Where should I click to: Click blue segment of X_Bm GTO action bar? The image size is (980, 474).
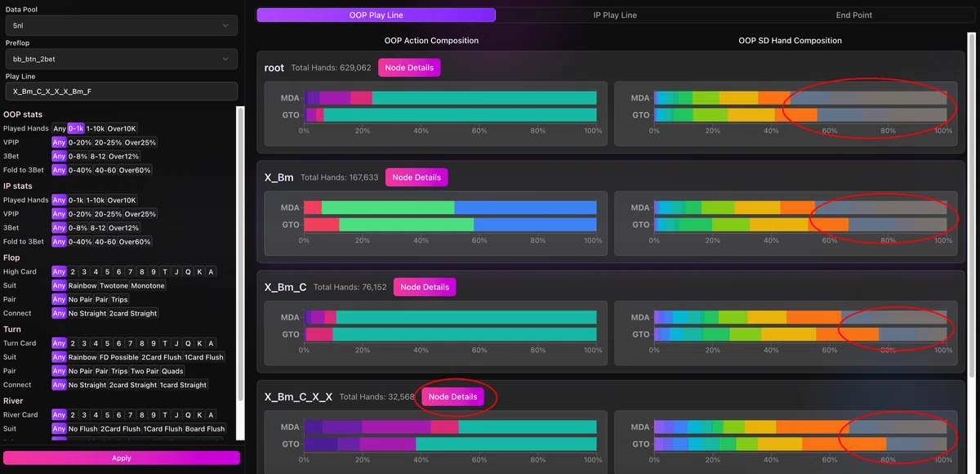click(x=535, y=225)
